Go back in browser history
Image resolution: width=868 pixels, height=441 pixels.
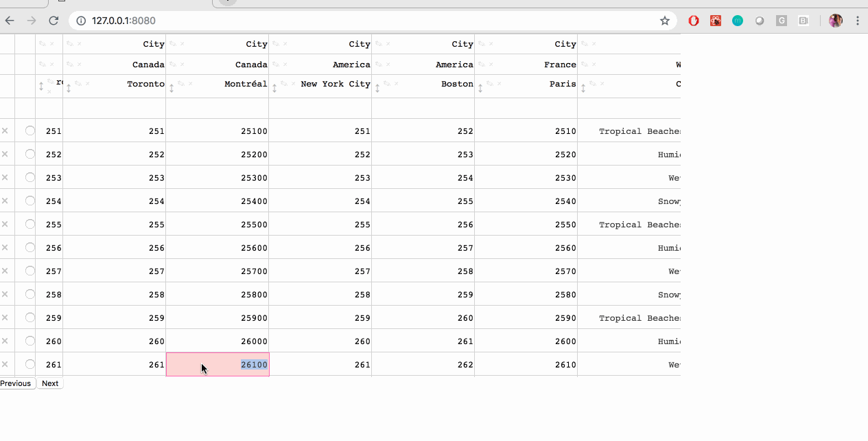tap(10, 21)
